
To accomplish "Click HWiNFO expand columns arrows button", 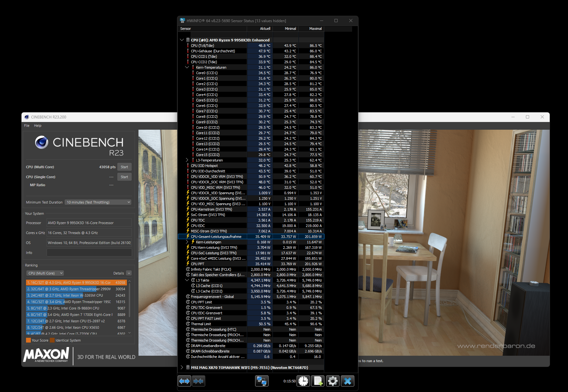I will click(x=184, y=381).
